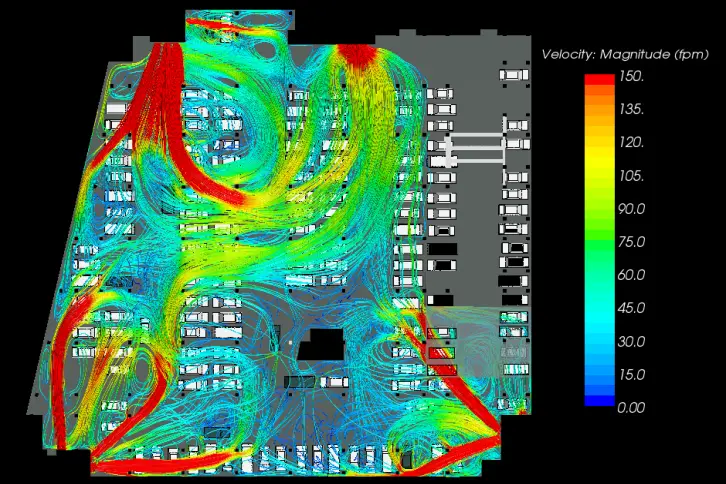726x484 pixels.
Task: Select the 45.0 legend label
Action: [633, 308]
